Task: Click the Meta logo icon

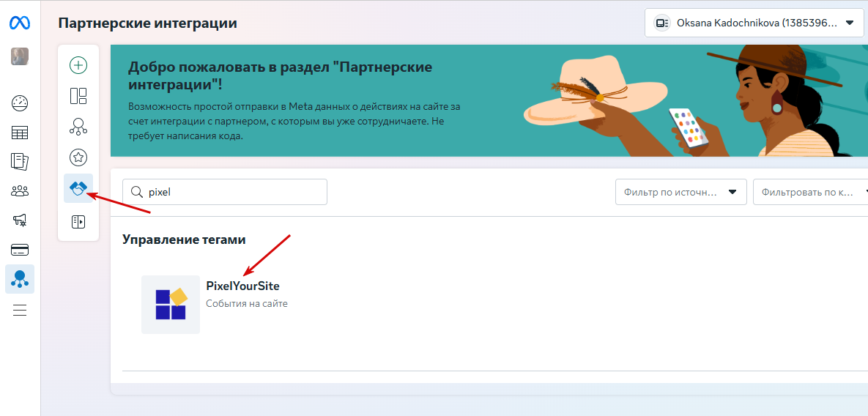Action: [x=20, y=23]
